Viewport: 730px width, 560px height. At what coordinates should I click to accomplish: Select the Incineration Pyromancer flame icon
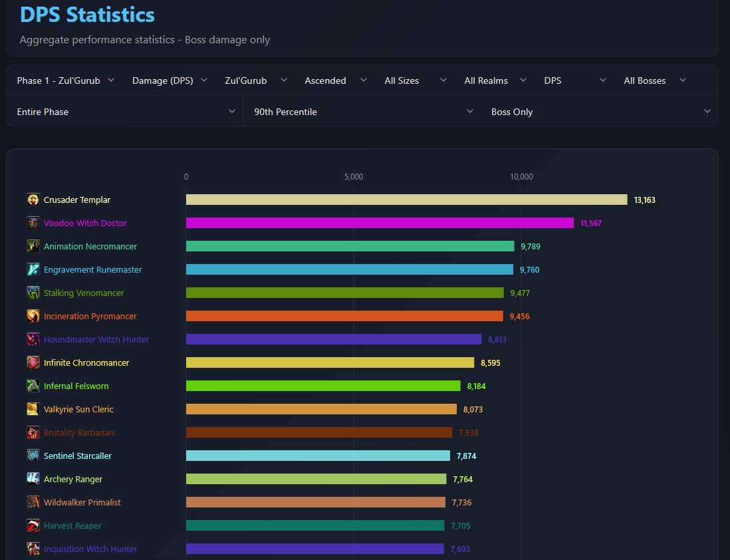[33, 317]
